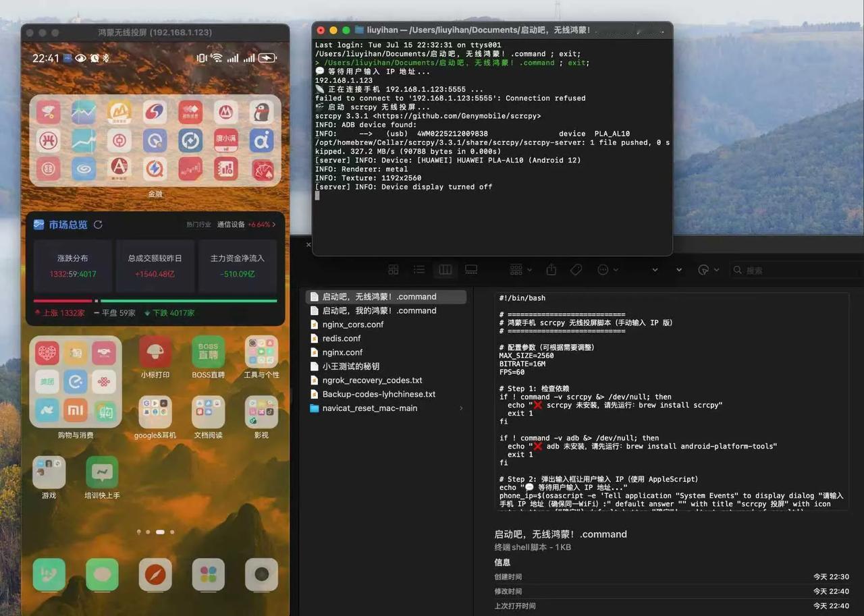This screenshot has height=616, width=864.
Task: Tap the active home page indicator dot
Action: (160, 532)
